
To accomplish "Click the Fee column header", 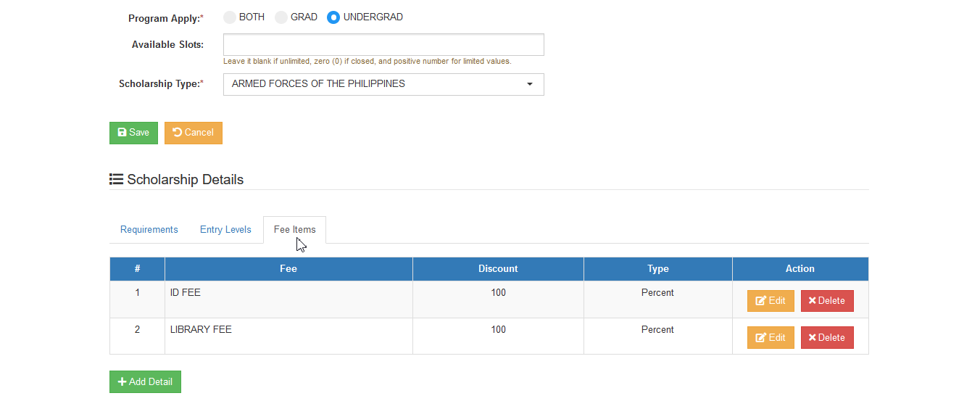I will coord(288,269).
